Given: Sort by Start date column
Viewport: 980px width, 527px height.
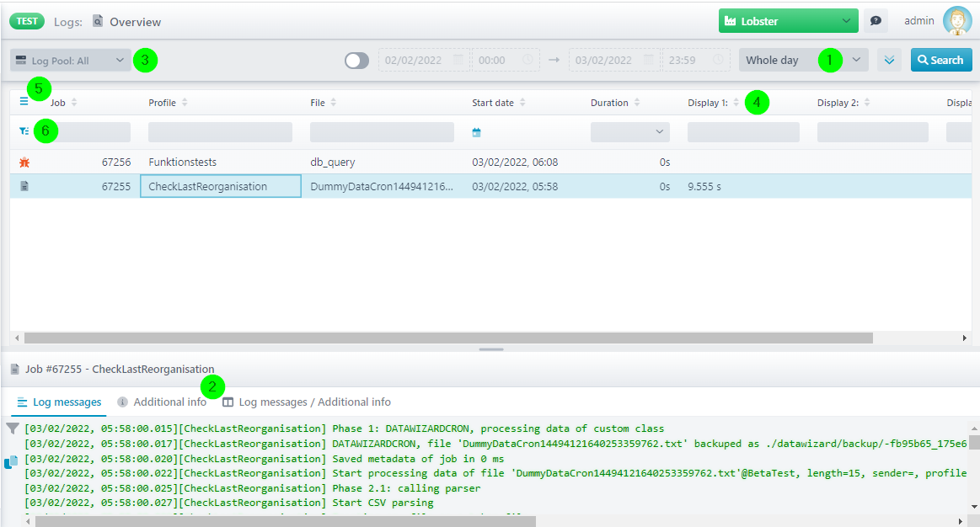Looking at the screenshot, I should [522, 103].
